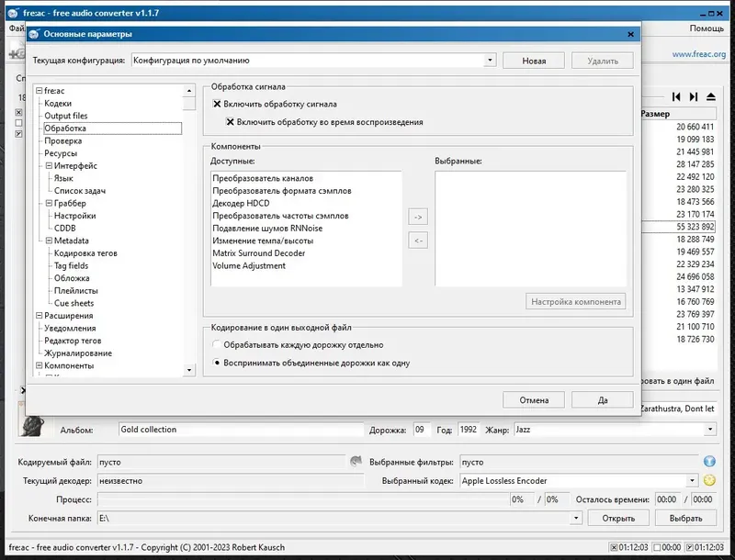Open www.freac.org link
This screenshot has height=560, width=735.
tap(698, 54)
